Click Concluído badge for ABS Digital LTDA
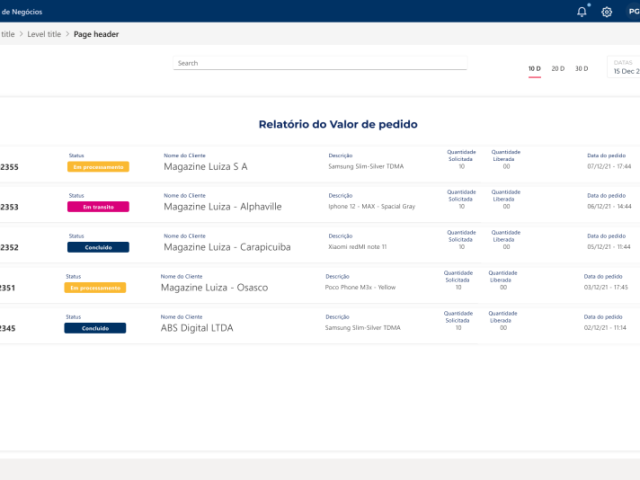This screenshot has height=480, width=640. (95, 328)
